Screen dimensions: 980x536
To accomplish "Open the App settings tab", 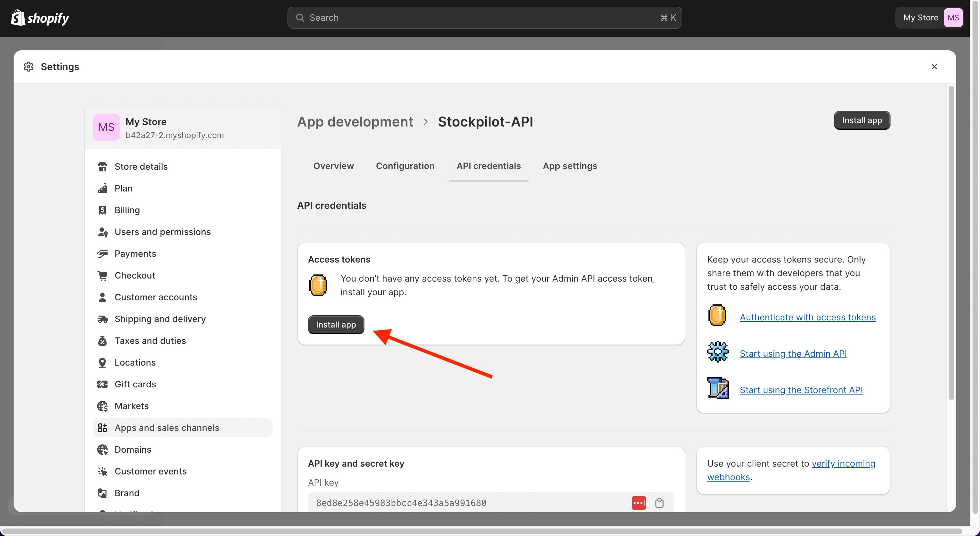I will 570,166.
